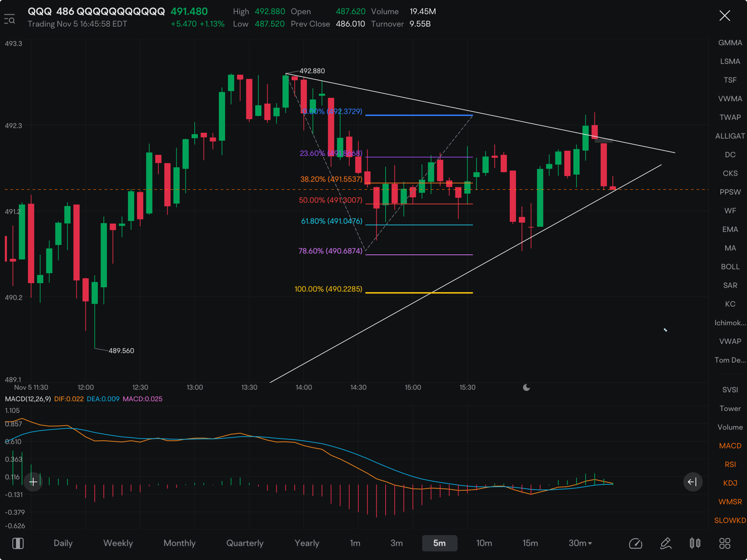Image resolution: width=747 pixels, height=560 pixels.
Task: Toggle the TWAP indicator
Action: pyautogui.click(x=730, y=117)
